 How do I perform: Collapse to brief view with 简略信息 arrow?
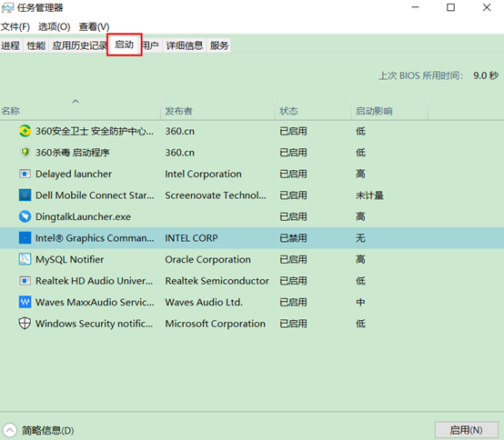pos(9,430)
